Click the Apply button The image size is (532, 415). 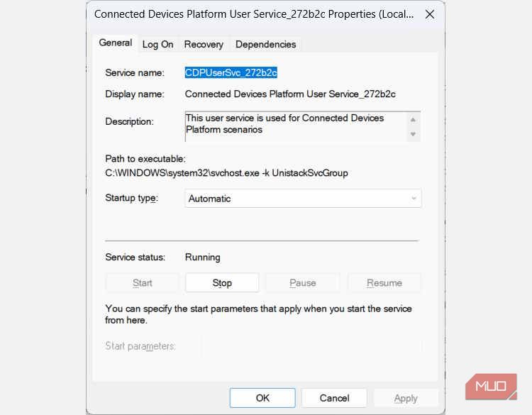coord(406,398)
